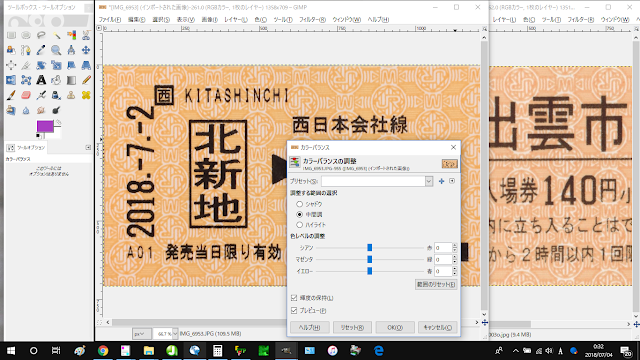640x360 pixels.
Task: Select the Pencil tool
Action: [86, 80]
